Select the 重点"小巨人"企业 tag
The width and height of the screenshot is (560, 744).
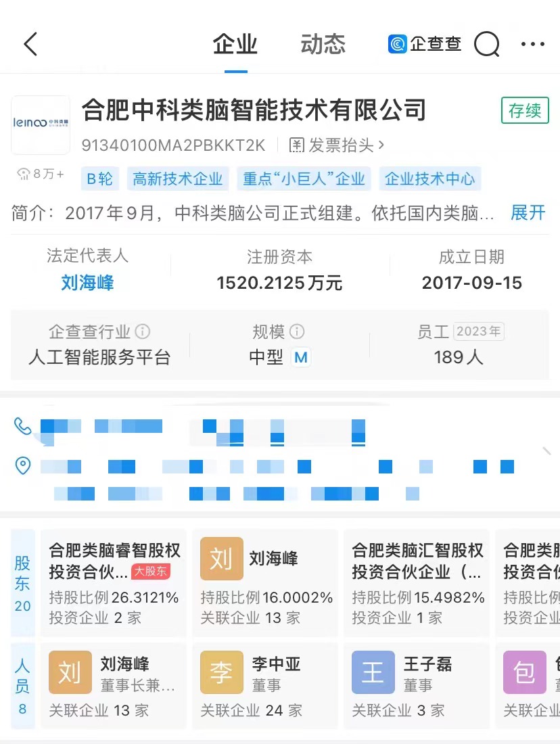coord(304,179)
